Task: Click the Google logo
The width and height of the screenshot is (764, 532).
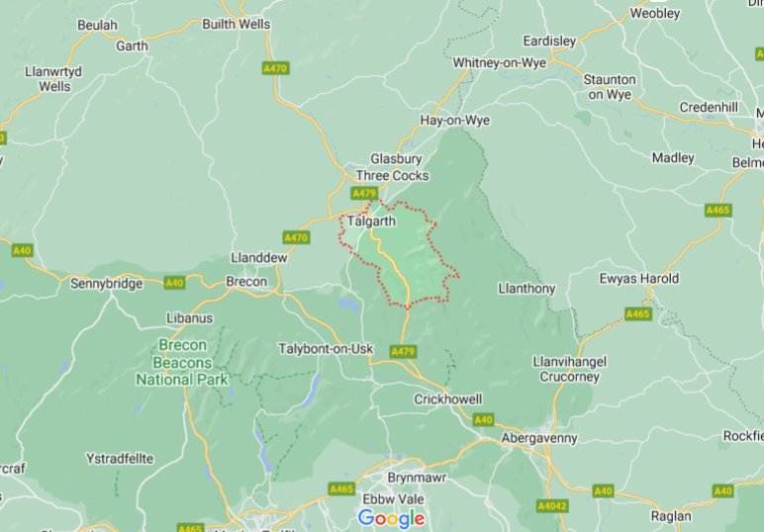Action: (x=391, y=519)
